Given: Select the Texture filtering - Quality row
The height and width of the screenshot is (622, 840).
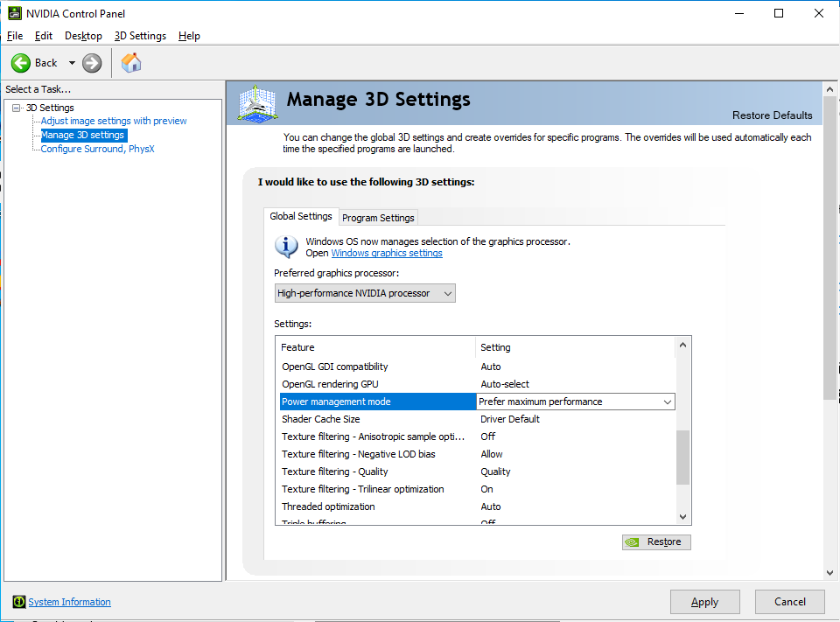Looking at the screenshot, I should 478,472.
